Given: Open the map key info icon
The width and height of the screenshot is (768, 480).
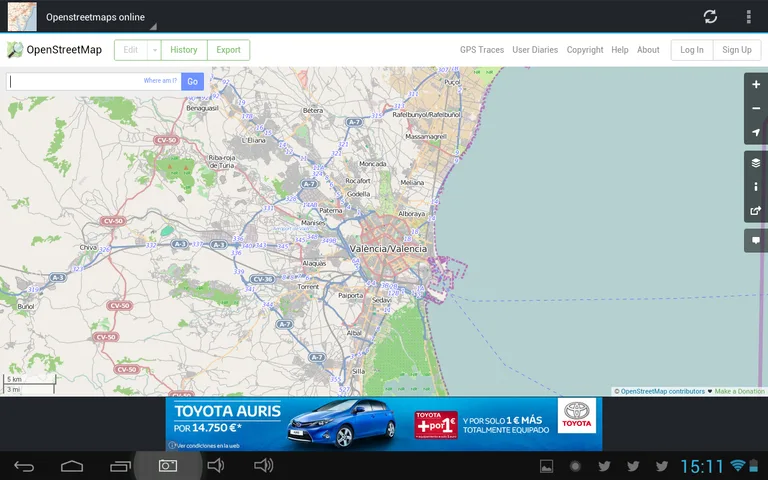Looking at the screenshot, I should 756,187.
